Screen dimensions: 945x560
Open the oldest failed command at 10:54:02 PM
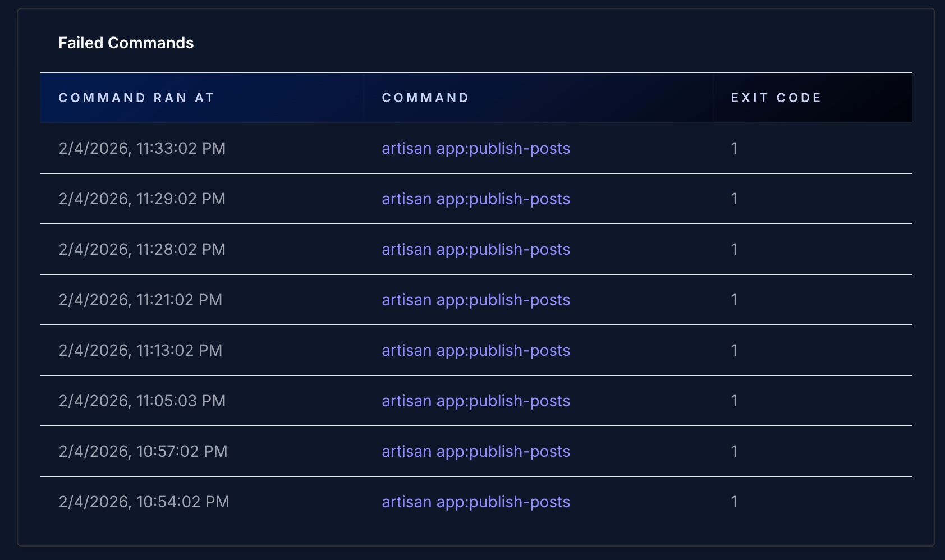click(475, 502)
